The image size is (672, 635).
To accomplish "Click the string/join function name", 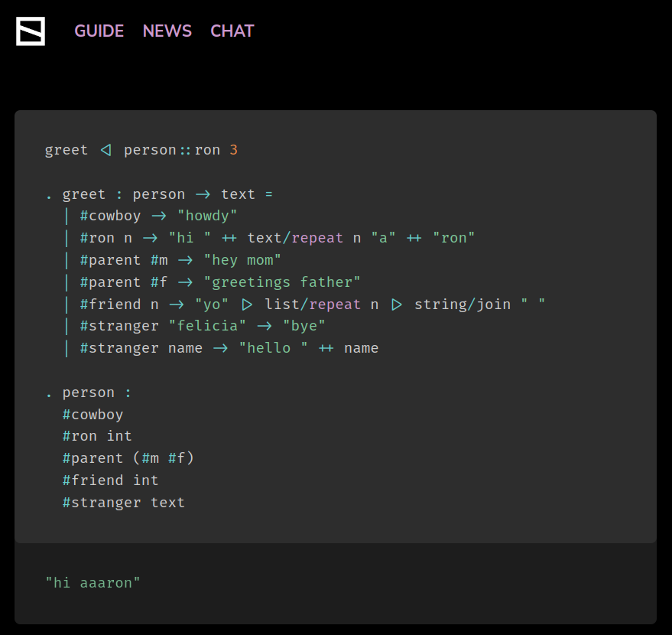I will tap(463, 304).
